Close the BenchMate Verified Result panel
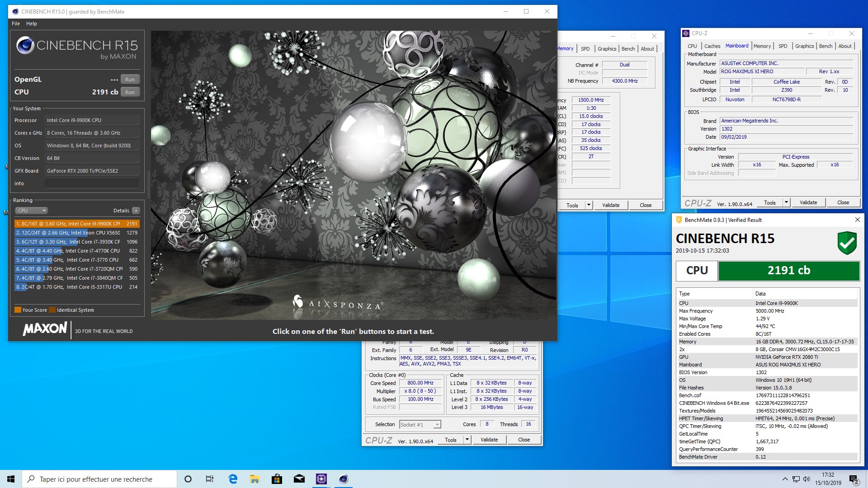 (x=857, y=220)
